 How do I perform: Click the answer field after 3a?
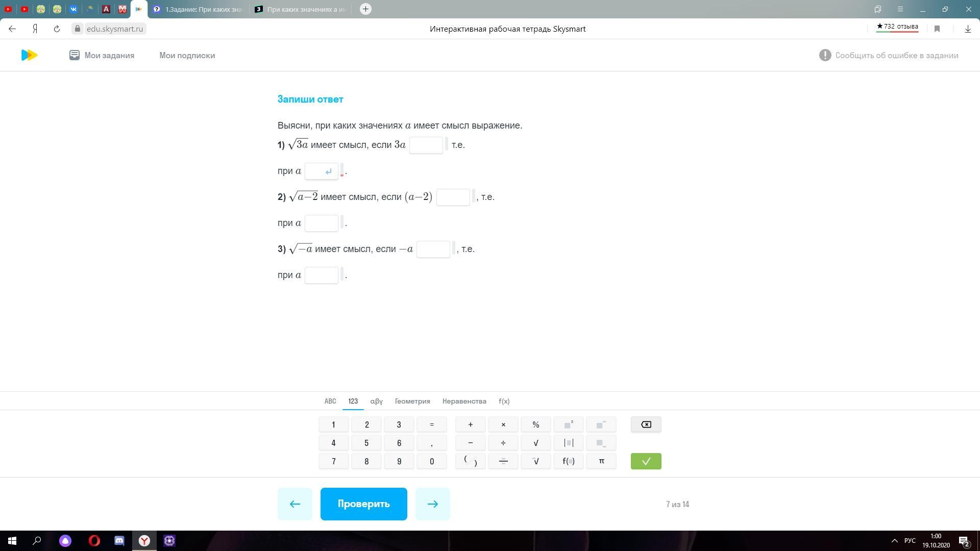[426, 145]
